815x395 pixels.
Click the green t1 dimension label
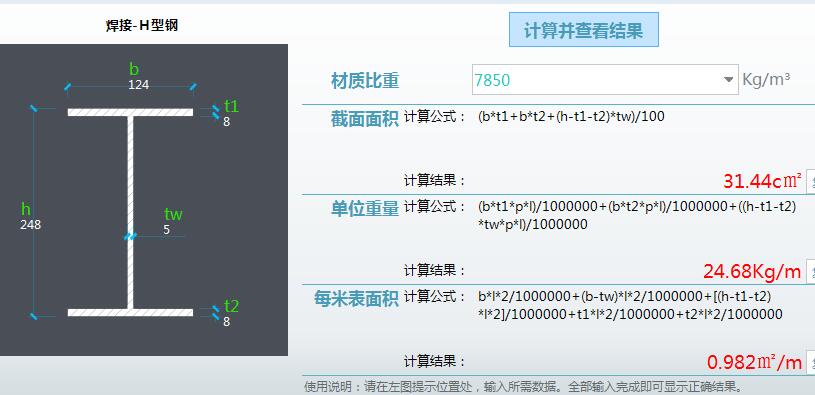(x=231, y=106)
